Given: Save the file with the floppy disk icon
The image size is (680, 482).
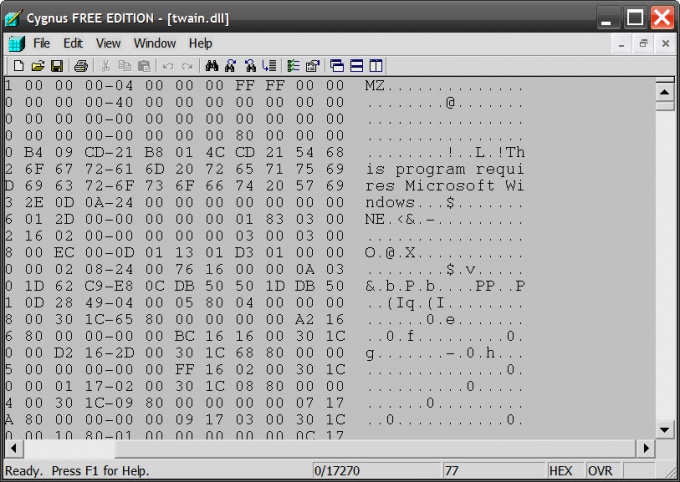Looking at the screenshot, I should coord(57,66).
